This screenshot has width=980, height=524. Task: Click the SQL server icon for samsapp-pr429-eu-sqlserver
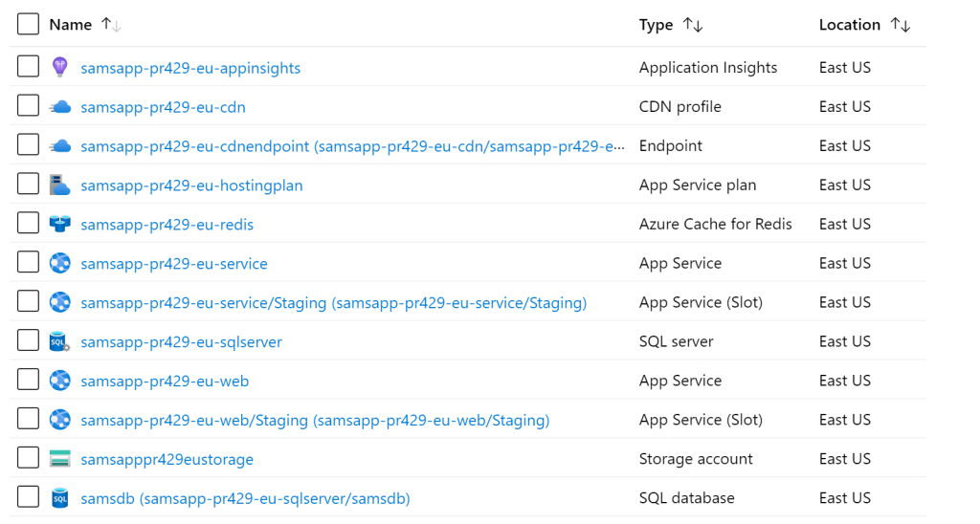click(x=59, y=341)
